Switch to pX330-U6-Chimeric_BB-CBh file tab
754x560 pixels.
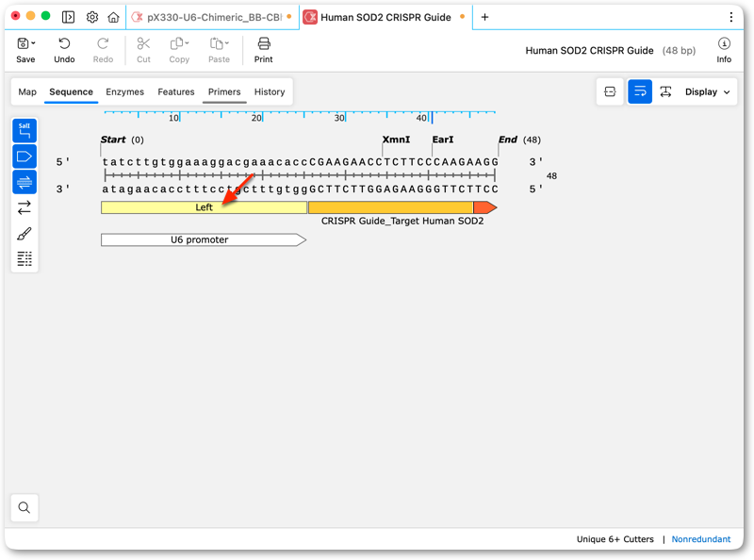pos(212,17)
